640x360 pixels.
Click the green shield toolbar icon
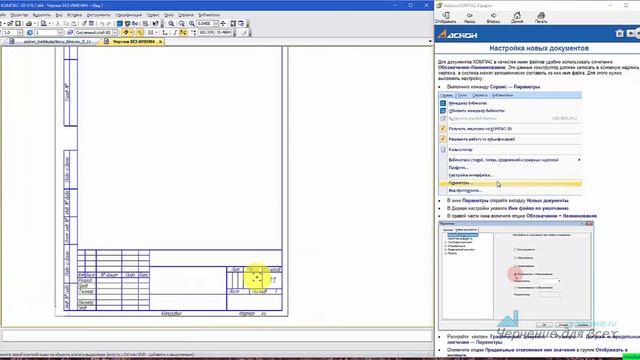[x=127, y=24]
